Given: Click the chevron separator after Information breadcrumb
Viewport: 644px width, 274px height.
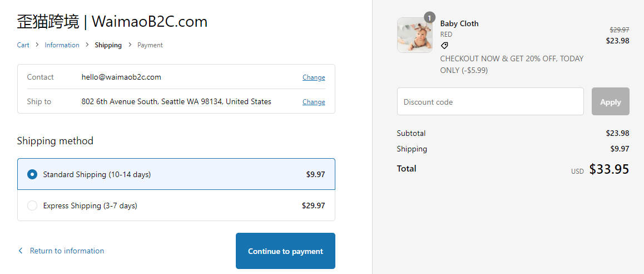Looking at the screenshot, I should [x=87, y=45].
